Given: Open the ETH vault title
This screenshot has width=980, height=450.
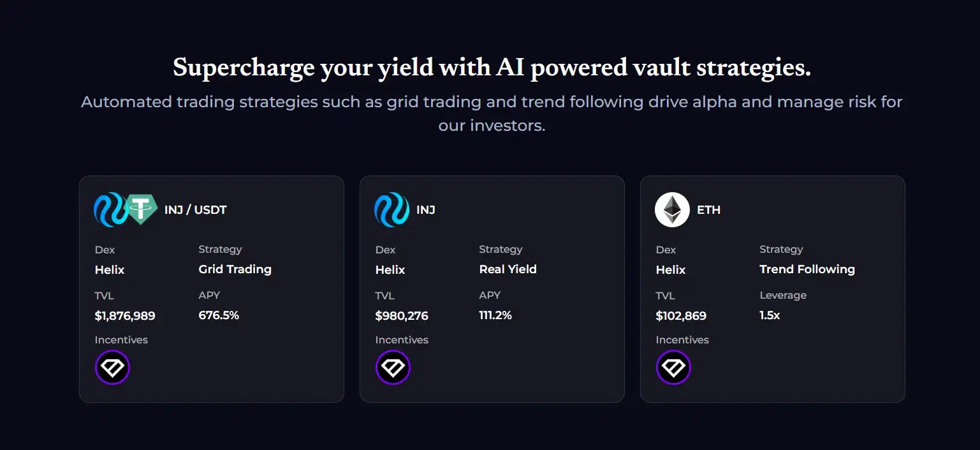Looking at the screenshot, I should [708, 209].
